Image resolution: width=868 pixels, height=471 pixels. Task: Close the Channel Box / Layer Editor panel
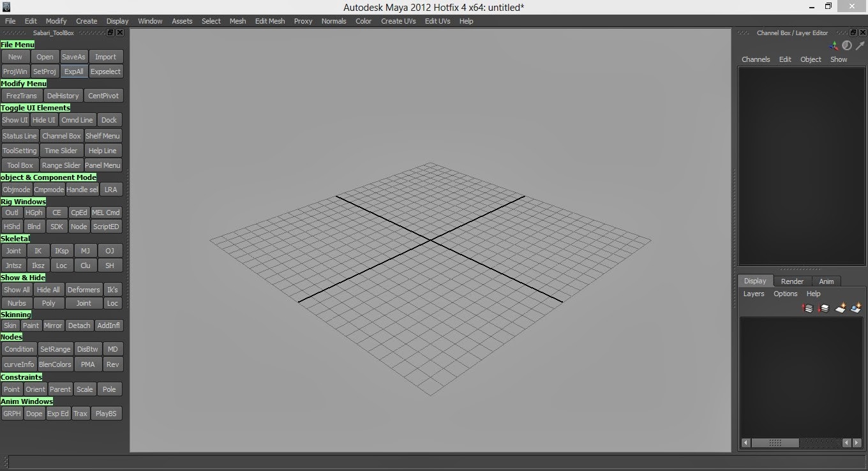[x=862, y=33]
